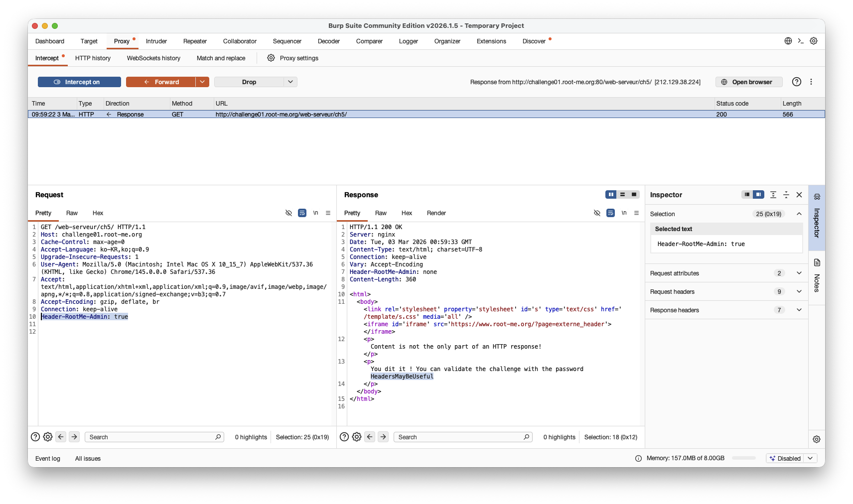Go to next match in Request search

pos(74,437)
